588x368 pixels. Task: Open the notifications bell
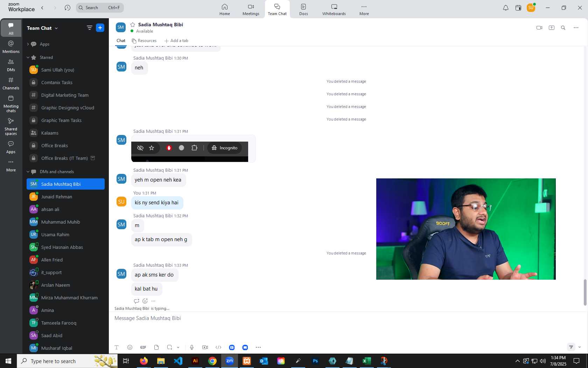coord(506,8)
